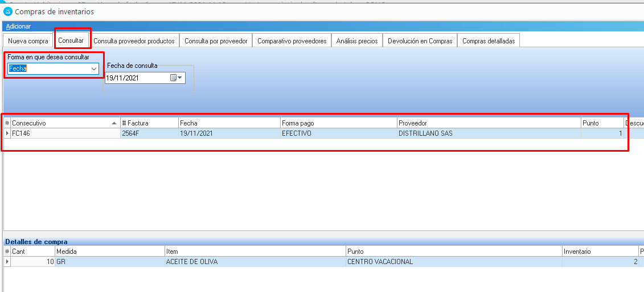
Task: Expand the Forma en que desea consultar dropdown
Action: [x=94, y=69]
